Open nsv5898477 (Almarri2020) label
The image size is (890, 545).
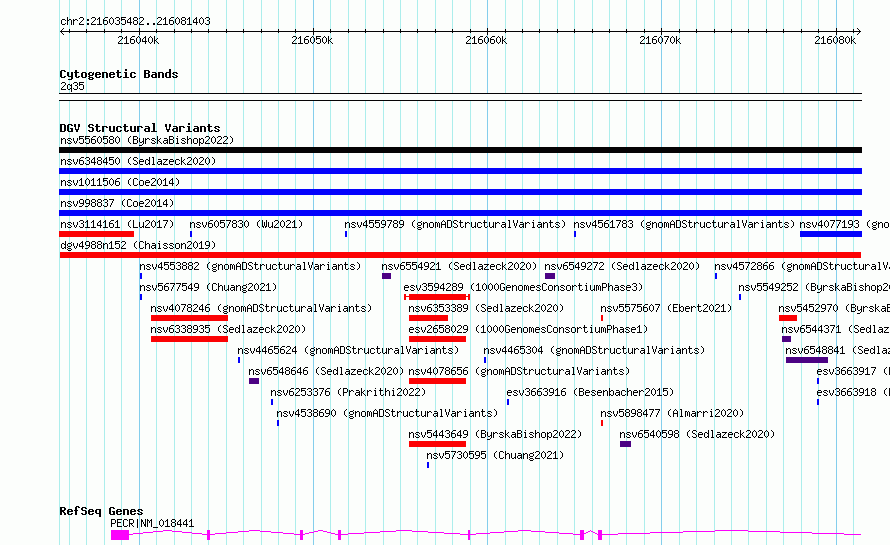click(x=672, y=413)
